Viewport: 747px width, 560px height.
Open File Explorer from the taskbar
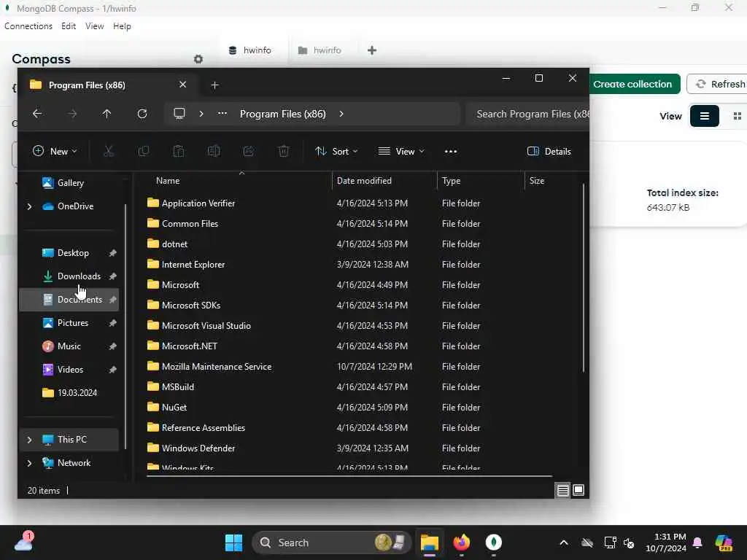(x=429, y=542)
